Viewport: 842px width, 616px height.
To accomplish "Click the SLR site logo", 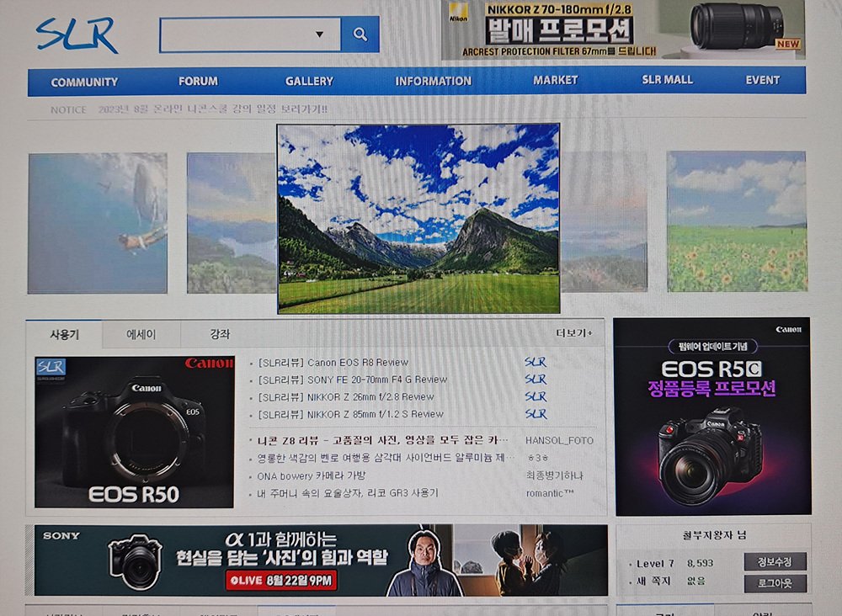I will [x=77, y=35].
